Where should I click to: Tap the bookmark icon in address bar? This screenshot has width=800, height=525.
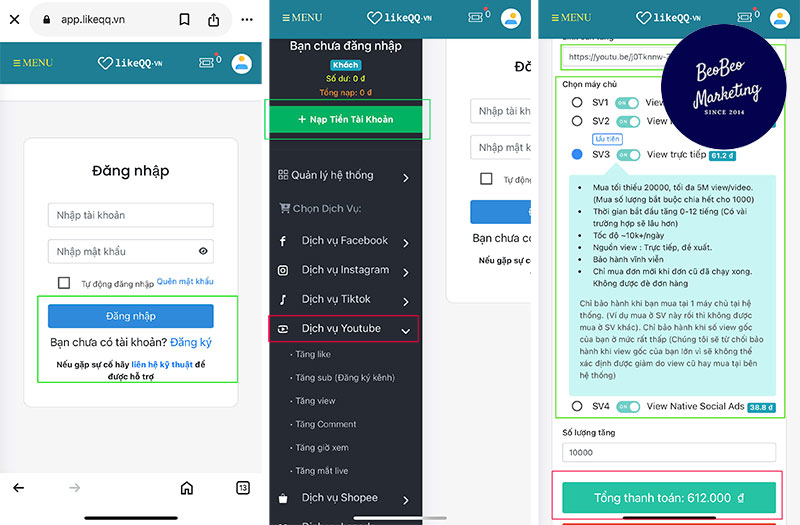[x=184, y=19]
